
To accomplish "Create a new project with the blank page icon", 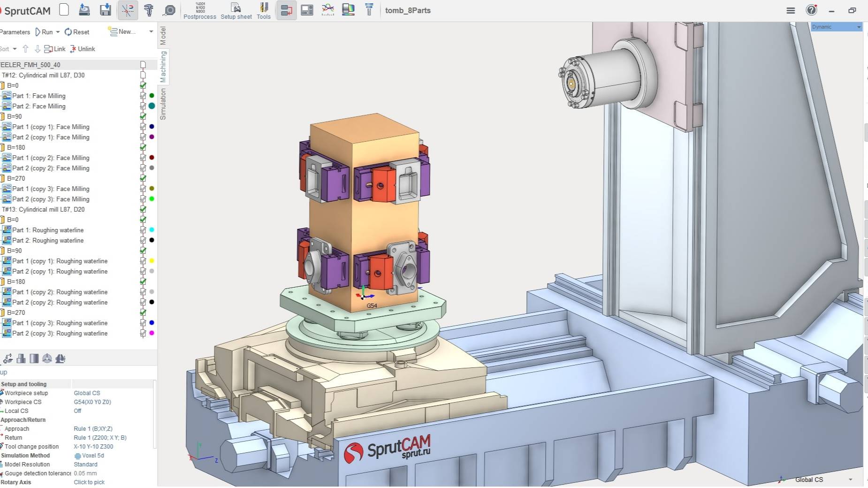I will 64,10.
